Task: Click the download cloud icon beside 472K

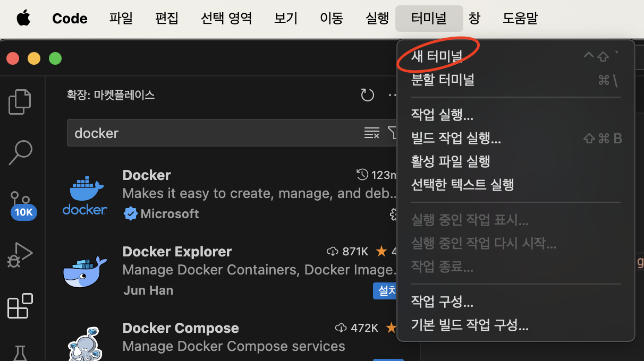Action: coord(341,328)
